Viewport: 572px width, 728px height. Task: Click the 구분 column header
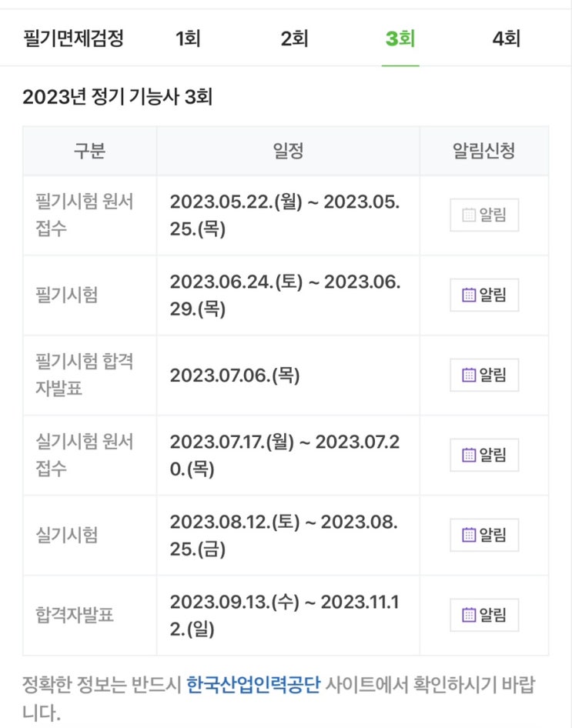[x=89, y=151]
